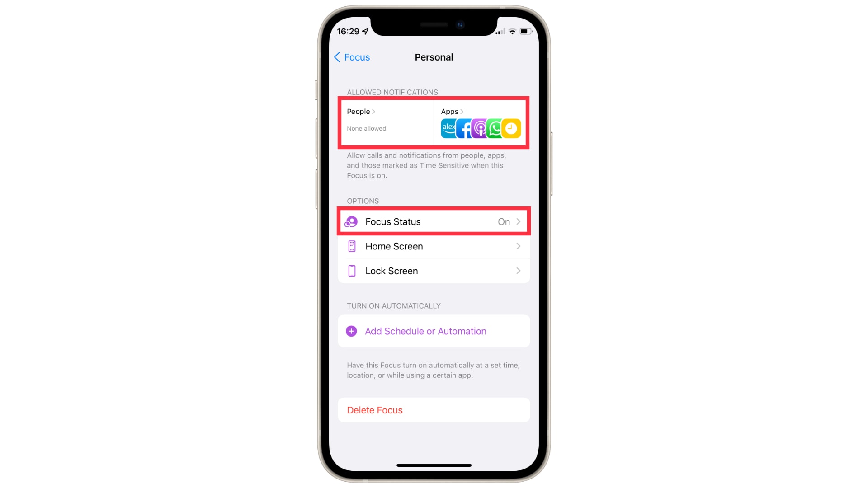Select the Personal Focus profile
This screenshot has height=488, width=868.
[434, 57]
